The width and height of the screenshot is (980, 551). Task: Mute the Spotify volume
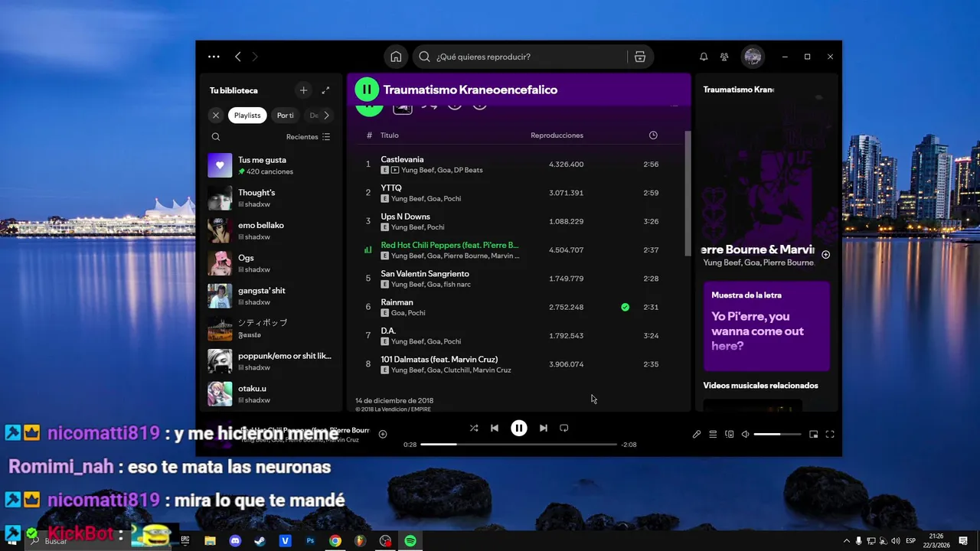(x=745, y=434)
